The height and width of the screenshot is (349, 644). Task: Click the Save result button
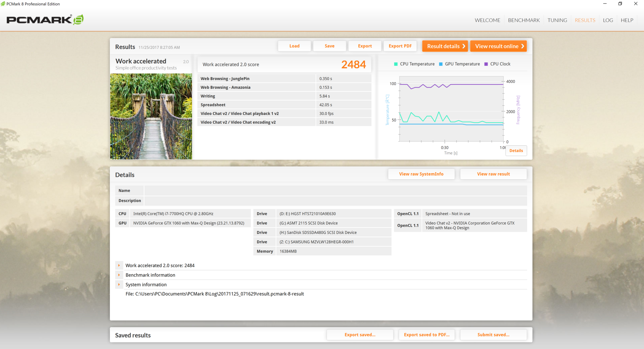tap(329, 46)
